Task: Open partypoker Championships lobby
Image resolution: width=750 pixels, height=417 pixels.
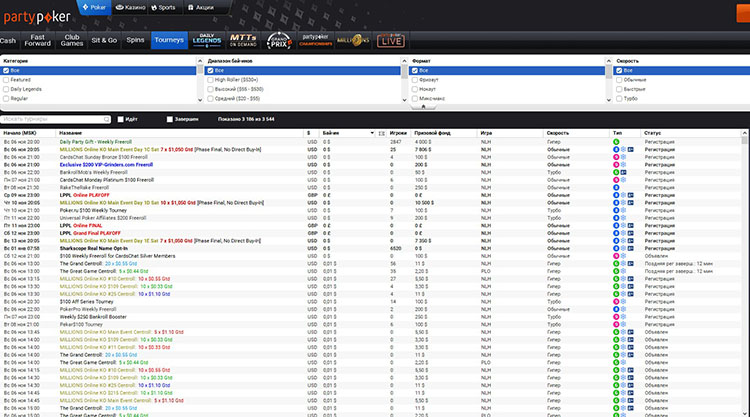Action: tap(316, 40)
